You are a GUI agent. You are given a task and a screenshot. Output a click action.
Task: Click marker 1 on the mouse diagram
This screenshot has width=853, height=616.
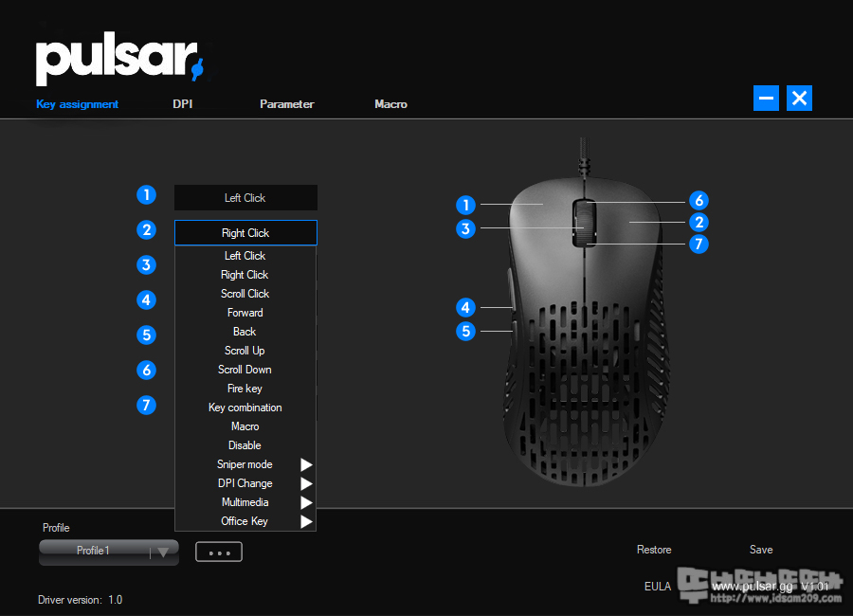coord(465,205)
